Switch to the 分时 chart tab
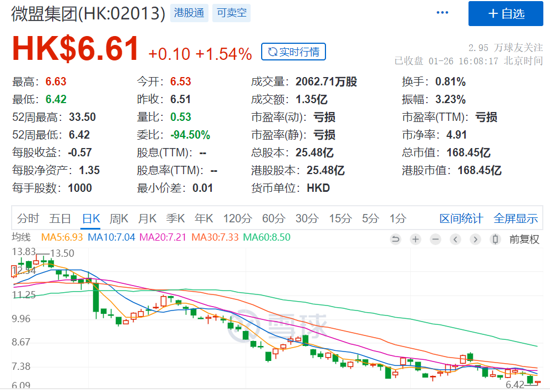 [28, 218]
